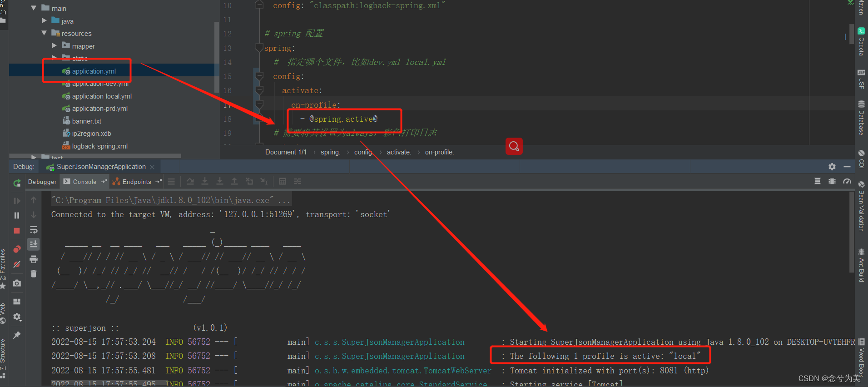This screenshot has width=868, height=387.
Task: Switch to the Endpoints tab
Action: pyautogui.click(x=136, y=182)
